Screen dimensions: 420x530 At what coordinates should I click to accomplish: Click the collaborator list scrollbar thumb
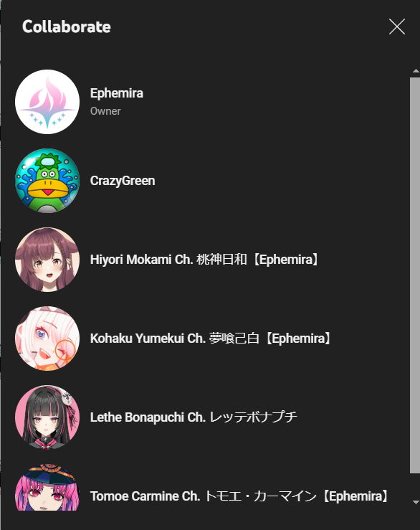point(415,275)
